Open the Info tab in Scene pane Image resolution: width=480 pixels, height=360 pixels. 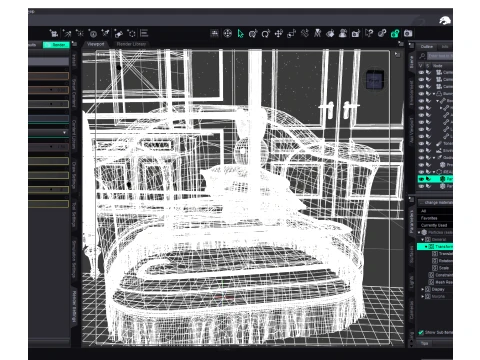click(x=445, y=46)
